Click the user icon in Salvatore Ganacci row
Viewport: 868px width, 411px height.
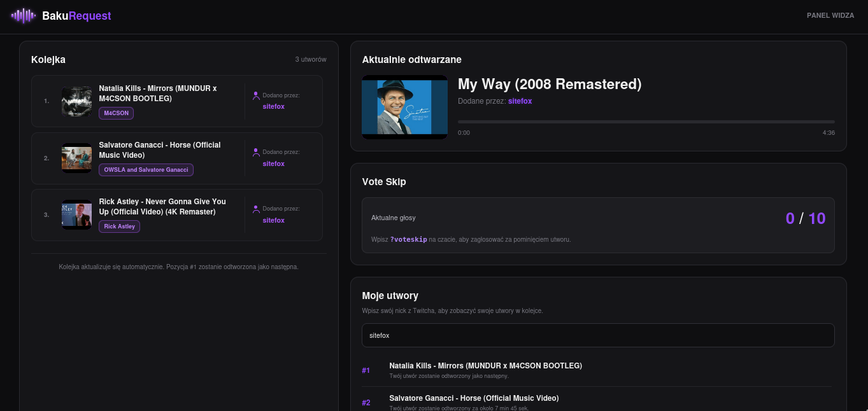pos(256,153)
